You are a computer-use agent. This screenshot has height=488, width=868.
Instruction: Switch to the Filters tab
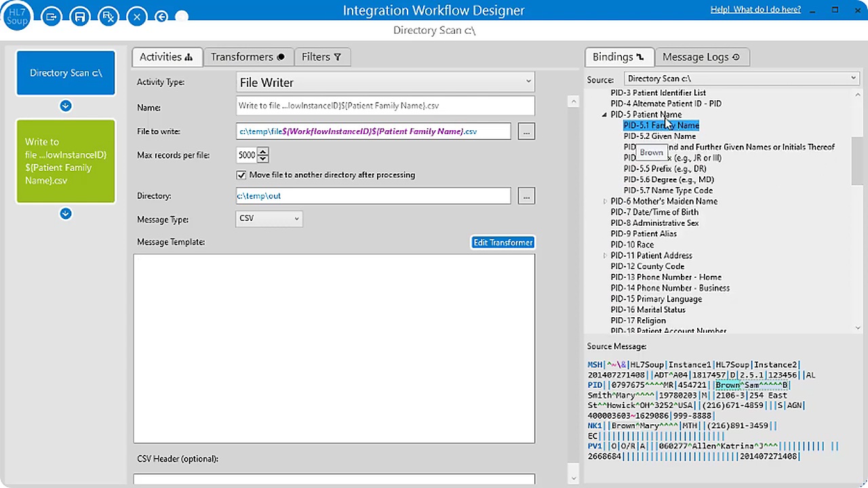click(321, 57)
